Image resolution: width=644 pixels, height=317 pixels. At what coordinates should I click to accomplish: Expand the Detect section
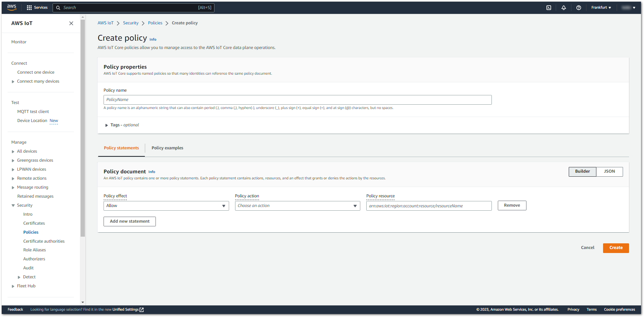click(19, 277)
